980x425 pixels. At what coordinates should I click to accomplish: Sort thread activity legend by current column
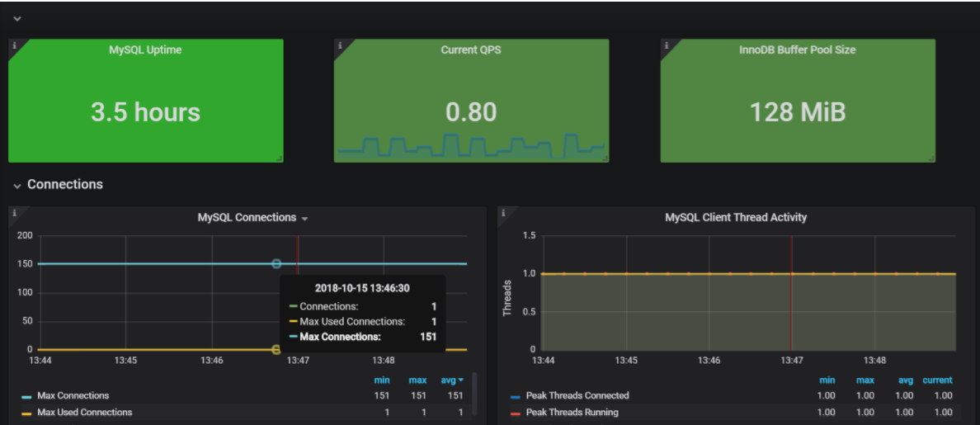(937, 380)
